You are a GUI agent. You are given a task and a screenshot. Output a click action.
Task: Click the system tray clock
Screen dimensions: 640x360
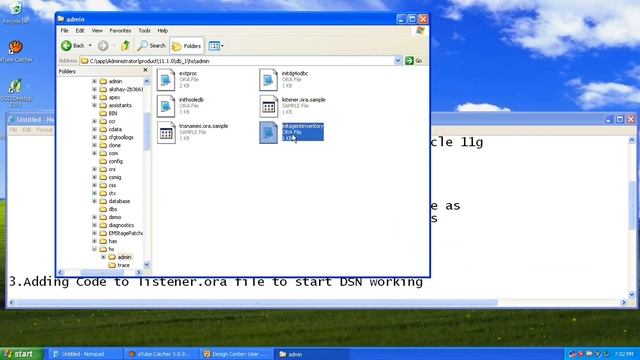(624, 354)
